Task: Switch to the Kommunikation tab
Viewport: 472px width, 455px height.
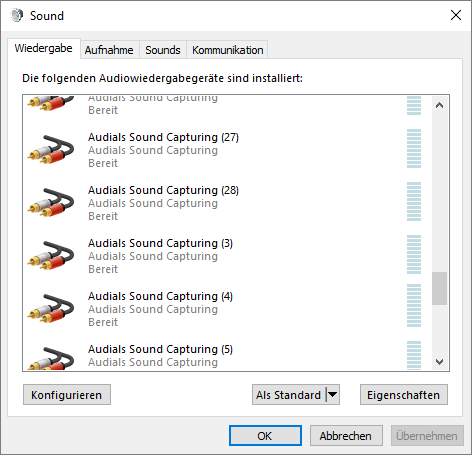Action: (227, 50)
